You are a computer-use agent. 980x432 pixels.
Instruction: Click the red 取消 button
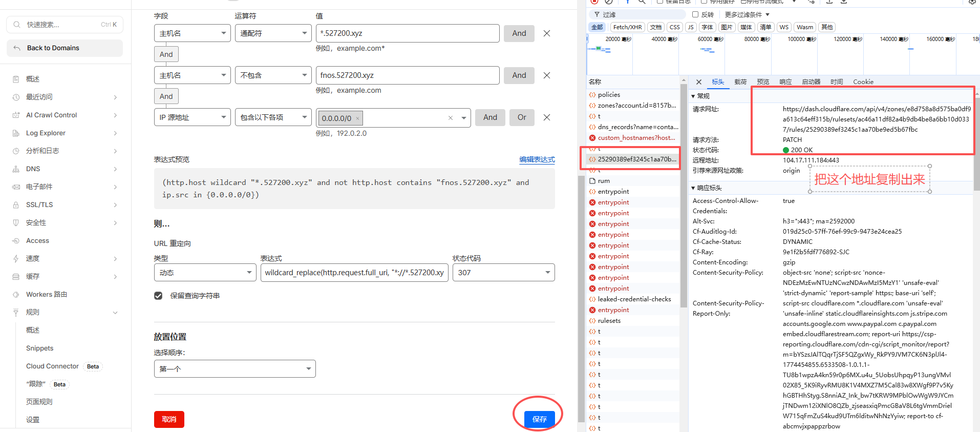(169, 419)
